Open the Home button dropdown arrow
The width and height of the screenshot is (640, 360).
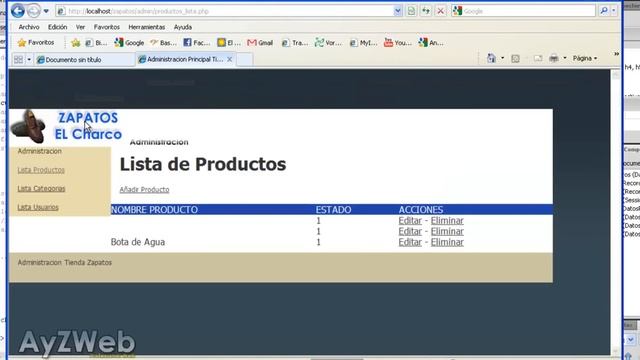[x=502, y=58]
